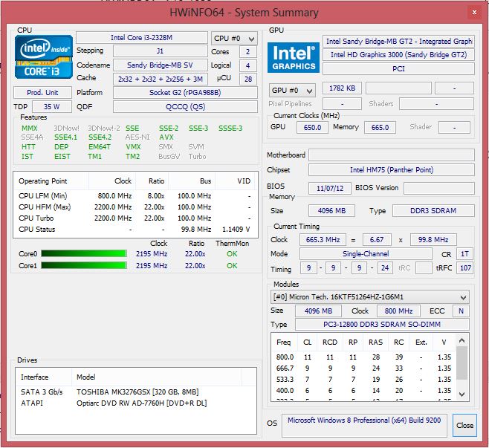
Task: Click the Close button
Action: pyautogui.click(x=464, y=425)
